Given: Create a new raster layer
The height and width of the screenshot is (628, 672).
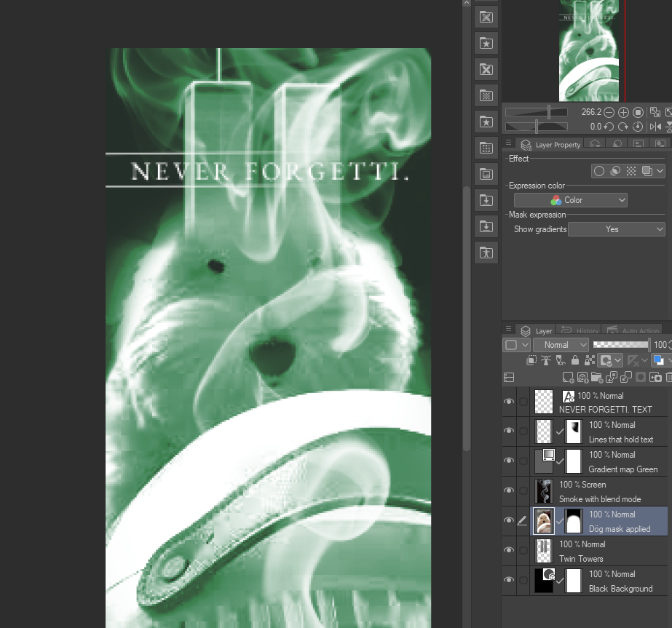Looking at the screenshot, I should click(568, 378).
